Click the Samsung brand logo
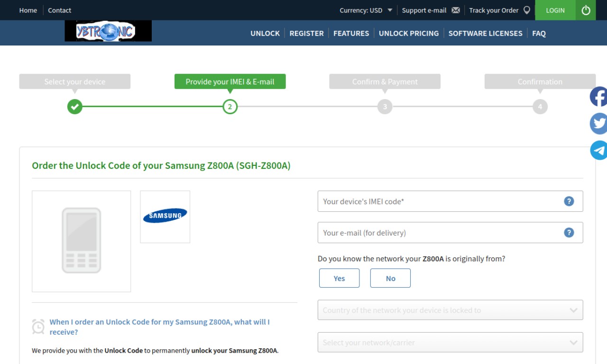Screen dimensions: 607x364 coord(165,216)
